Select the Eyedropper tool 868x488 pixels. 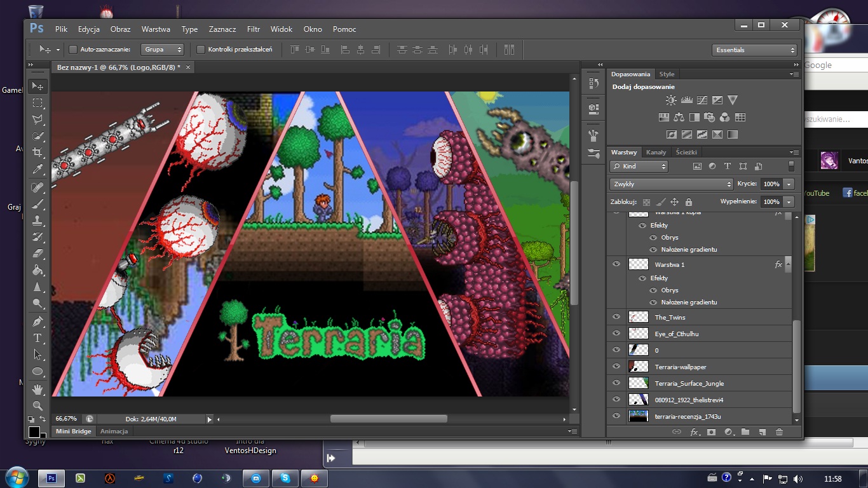coord(38,170)
